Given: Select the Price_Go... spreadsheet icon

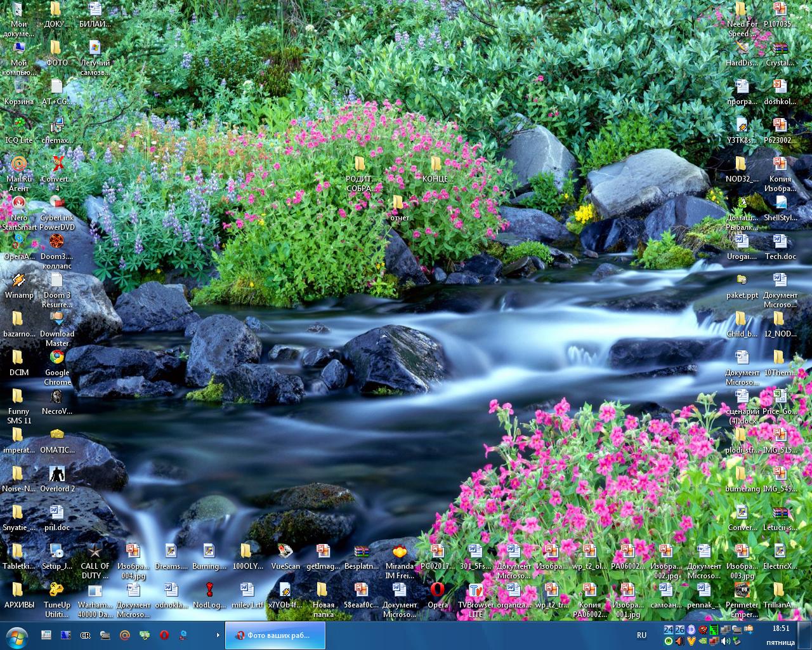Looking at the screenshot, I should [x=780, y=402].
